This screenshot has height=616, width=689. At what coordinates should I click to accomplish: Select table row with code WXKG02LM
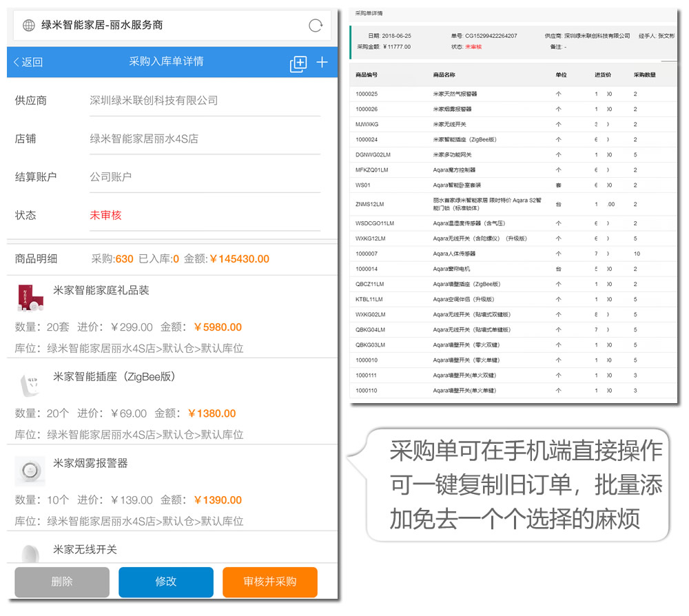(x=513, y=315)
